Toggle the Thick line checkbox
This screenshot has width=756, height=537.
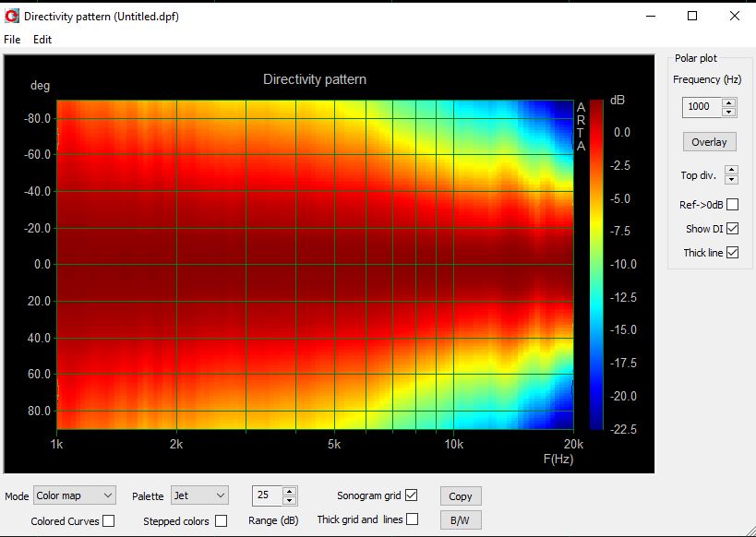coord(732,253)
